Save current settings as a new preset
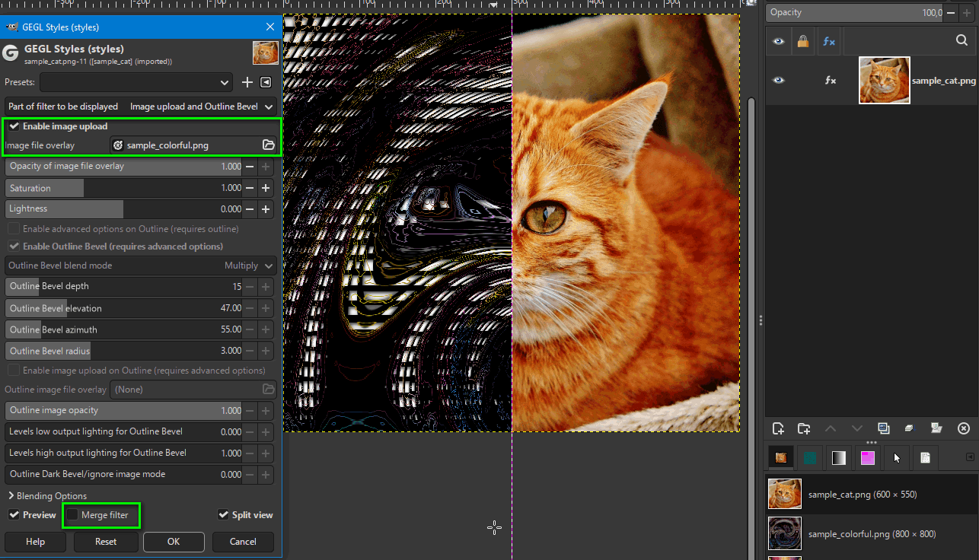Image resolution: width=979 pixels, height=560 pixels. click(x=247, y=82)
